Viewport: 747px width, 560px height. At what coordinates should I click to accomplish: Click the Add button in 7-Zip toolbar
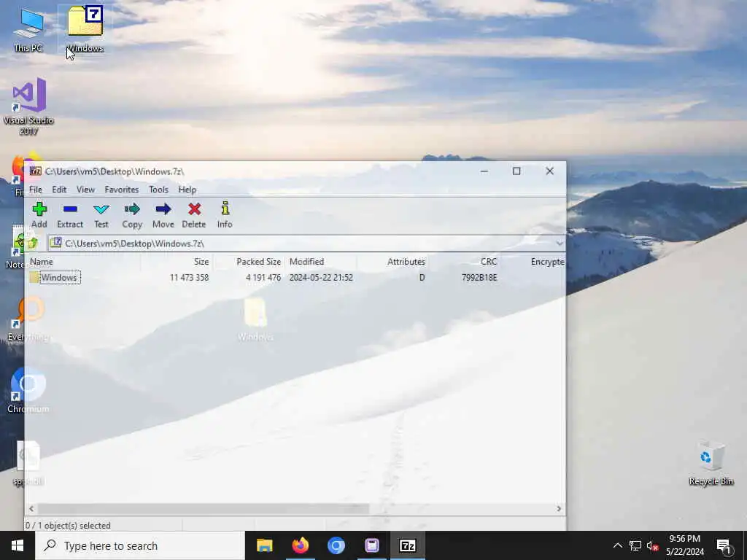point(39,215)
